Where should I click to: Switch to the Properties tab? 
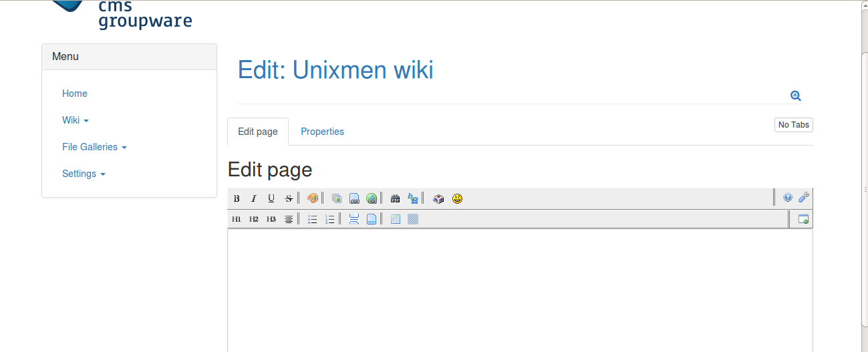[322, 132]
